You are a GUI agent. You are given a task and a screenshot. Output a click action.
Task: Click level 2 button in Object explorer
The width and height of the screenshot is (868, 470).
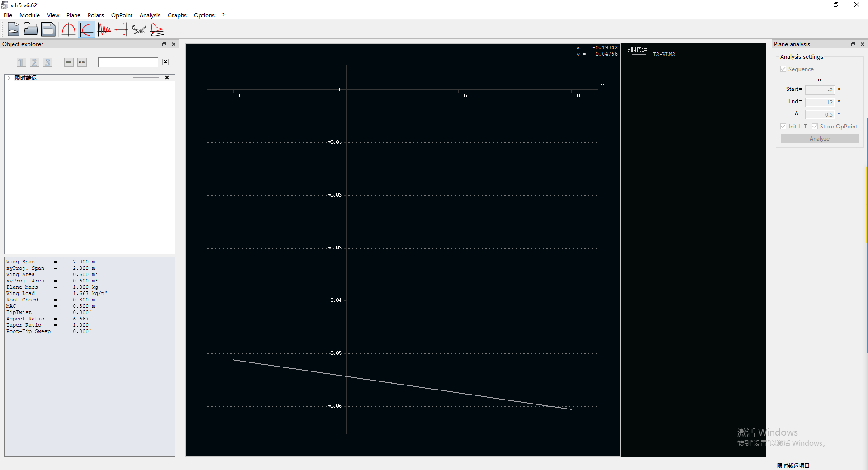pos(34,62)
